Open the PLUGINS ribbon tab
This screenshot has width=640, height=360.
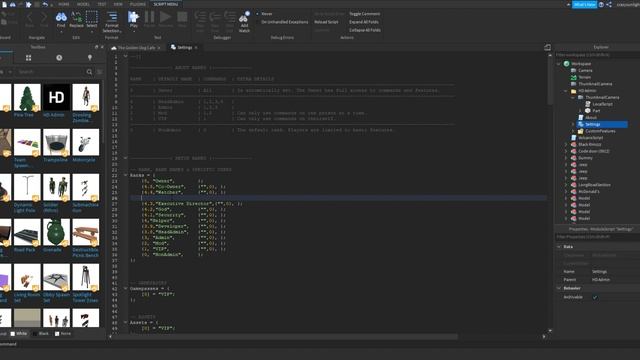coord(138,4)
